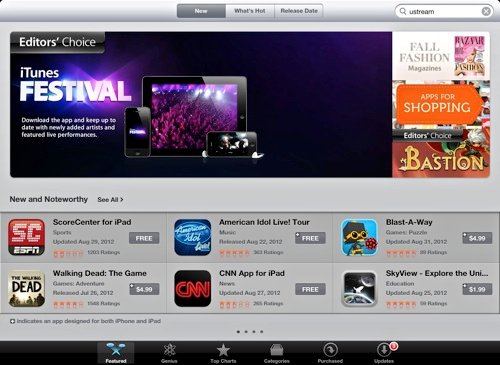
Task: Open SkyView - Explore the Uni... title
Action: click(437, 273)
